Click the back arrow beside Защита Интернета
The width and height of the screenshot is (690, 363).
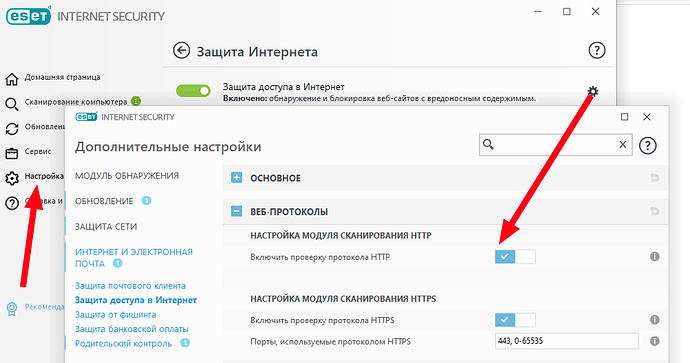(181, 50)
